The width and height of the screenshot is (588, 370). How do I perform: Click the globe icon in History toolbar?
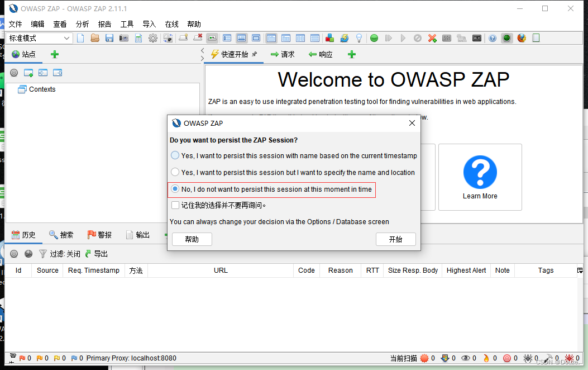pyautogui.click(x=28, y=254)
